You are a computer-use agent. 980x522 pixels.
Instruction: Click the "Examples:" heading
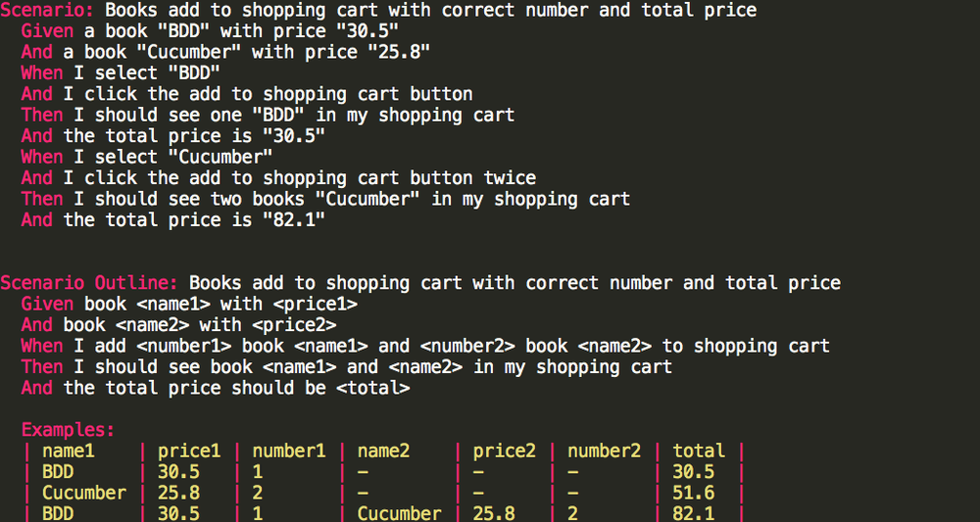[68, 430]
